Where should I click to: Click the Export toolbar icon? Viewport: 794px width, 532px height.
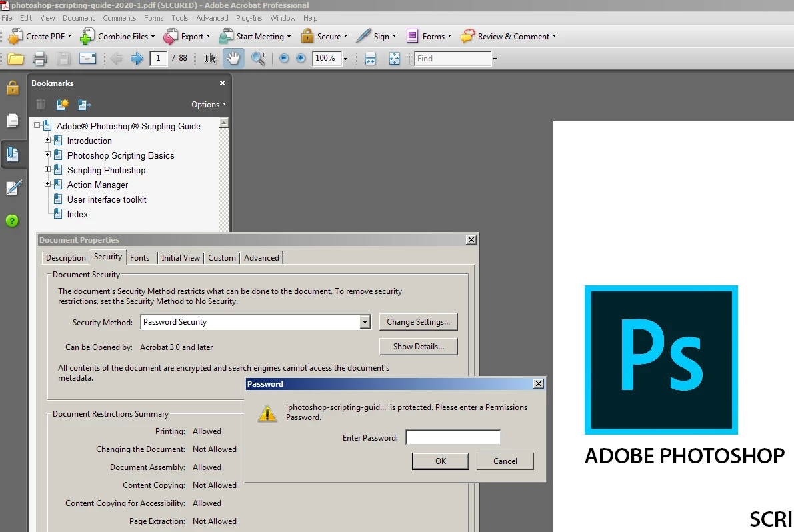coord(171,37)
